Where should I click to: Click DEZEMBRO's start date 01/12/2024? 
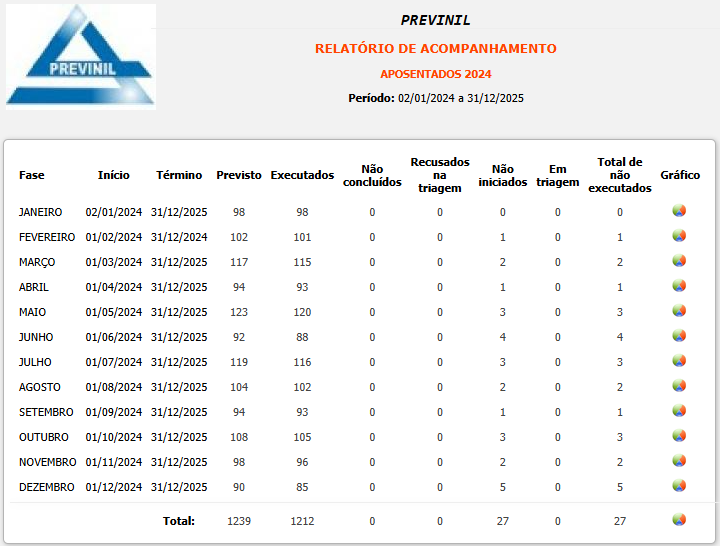(x=113, y=487)
